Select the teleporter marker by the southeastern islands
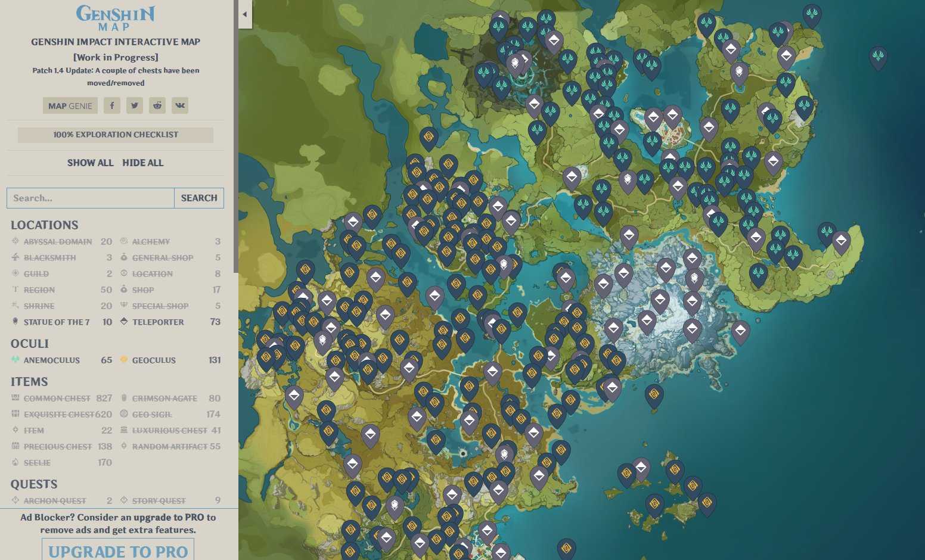925x560 pixels. point(641,468)
